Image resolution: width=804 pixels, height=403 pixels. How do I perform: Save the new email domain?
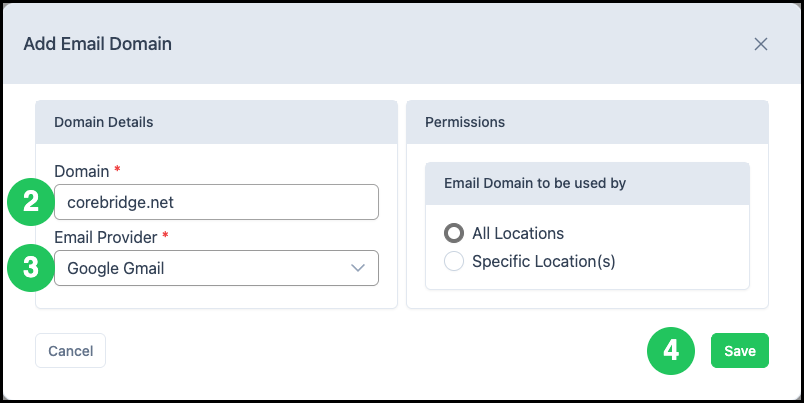tap(739, 351)
